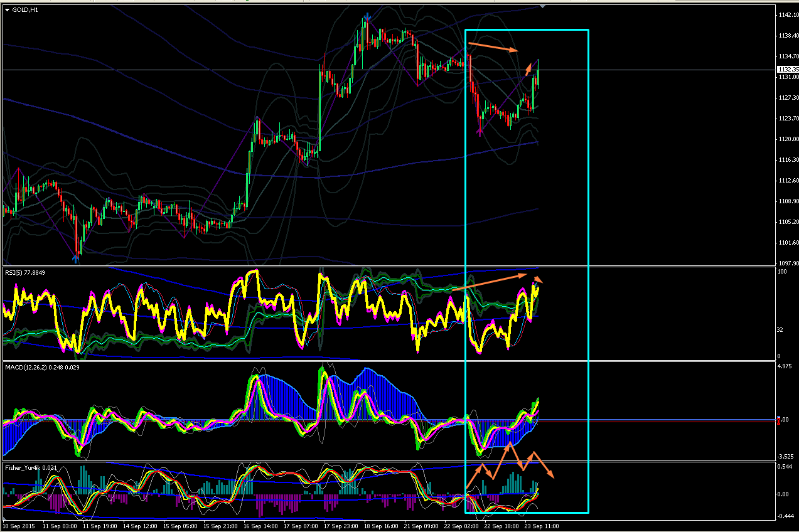Click the 1108.90 price axis value

(787, 201)
